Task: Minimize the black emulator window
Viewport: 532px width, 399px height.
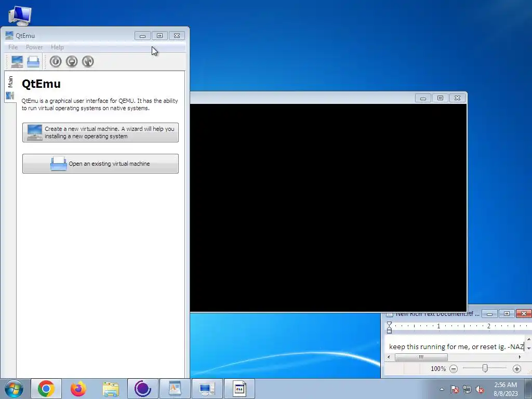Action: [x=423, y=98]
